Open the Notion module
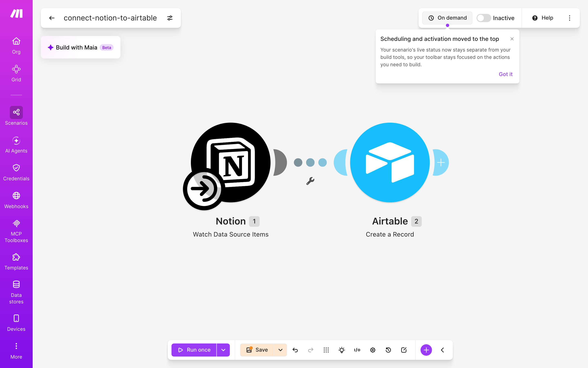This screenshot has width=588, height=368. (x=231, y=162)
